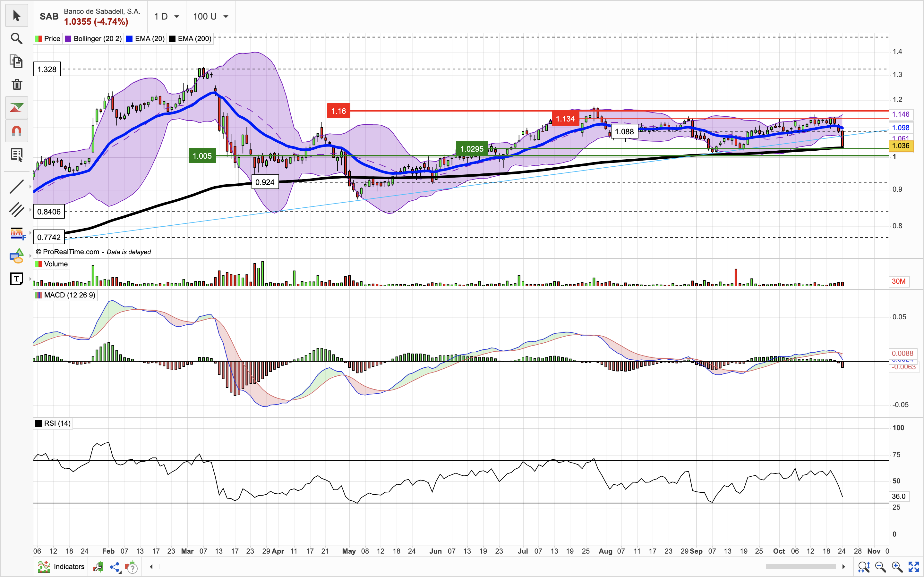The height and width of the screenshot is (577, 924).
Task: Click the horizontal time scrollbar thumb
Action: (x=802, y=567)
